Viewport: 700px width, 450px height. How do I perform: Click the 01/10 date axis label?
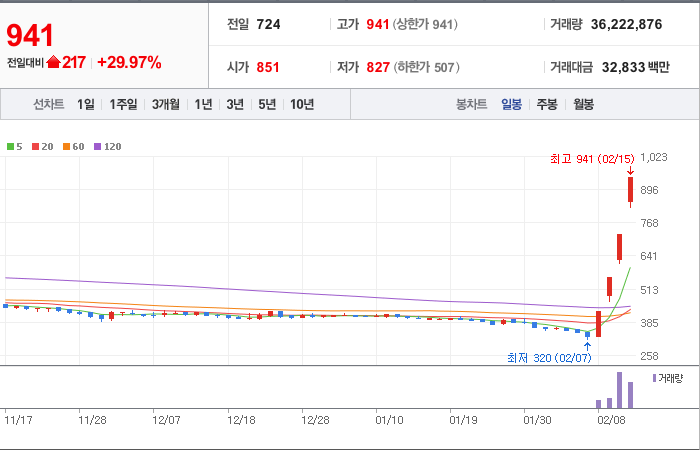click(x=389, y=420)
